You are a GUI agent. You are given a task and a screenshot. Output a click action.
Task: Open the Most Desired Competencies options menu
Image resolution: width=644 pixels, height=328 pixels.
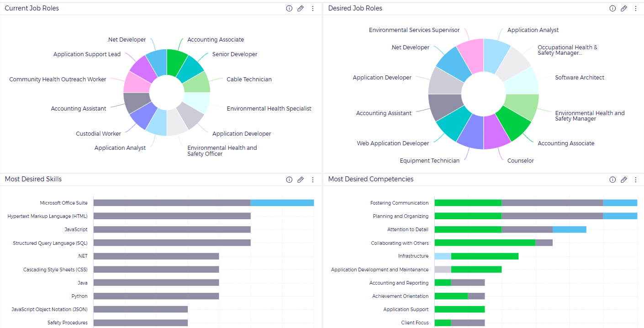pos(636,180)
